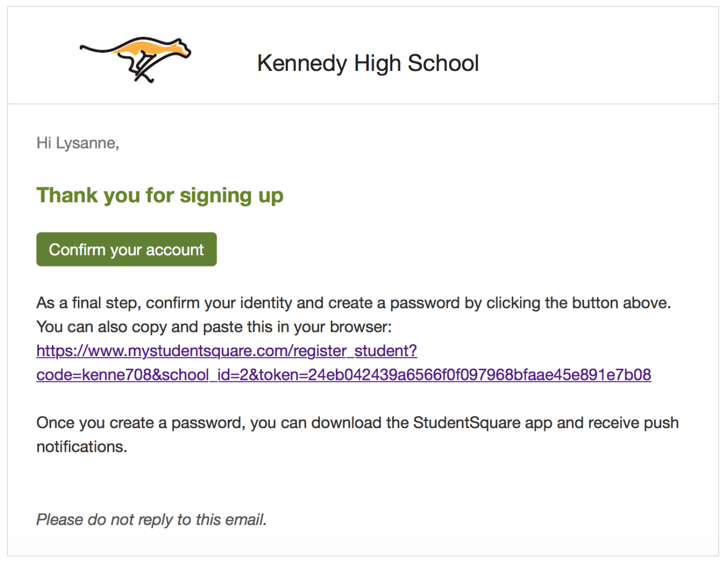
Task: Click the green account confirmation button
Action: (126, 249)
